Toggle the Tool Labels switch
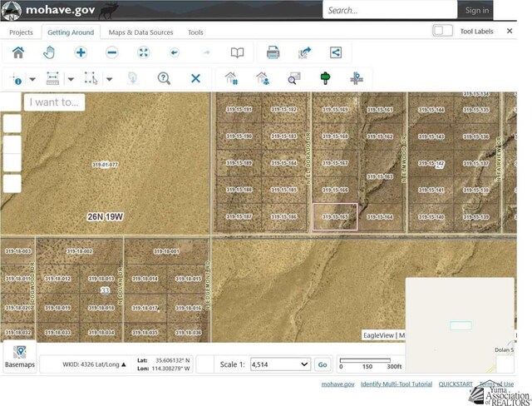Image resolution: width=532 pixels, height=406 pixels. (x=442, y=31)
